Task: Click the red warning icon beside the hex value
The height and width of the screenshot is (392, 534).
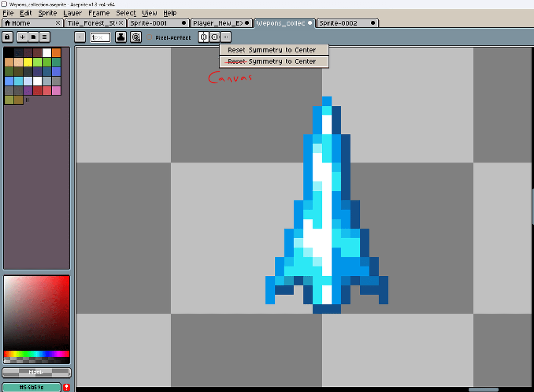Action: pyautogui.click(x=66, y=387)
